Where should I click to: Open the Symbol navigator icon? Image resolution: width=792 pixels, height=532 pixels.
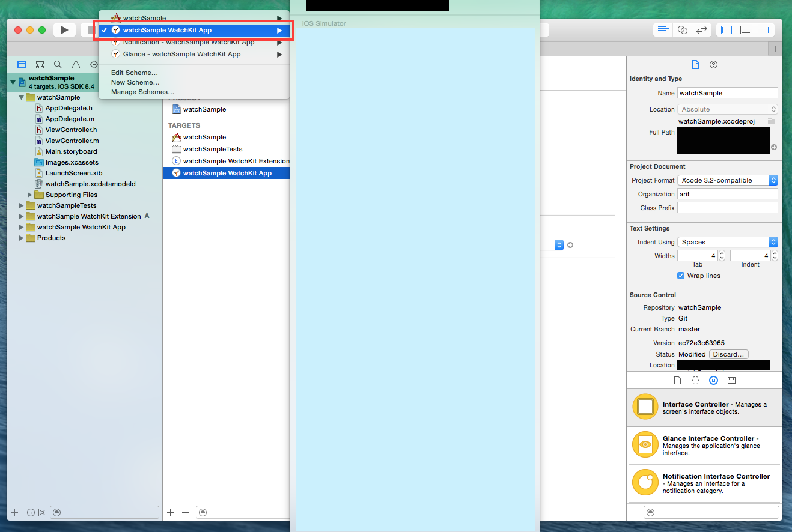coord(40,64)
